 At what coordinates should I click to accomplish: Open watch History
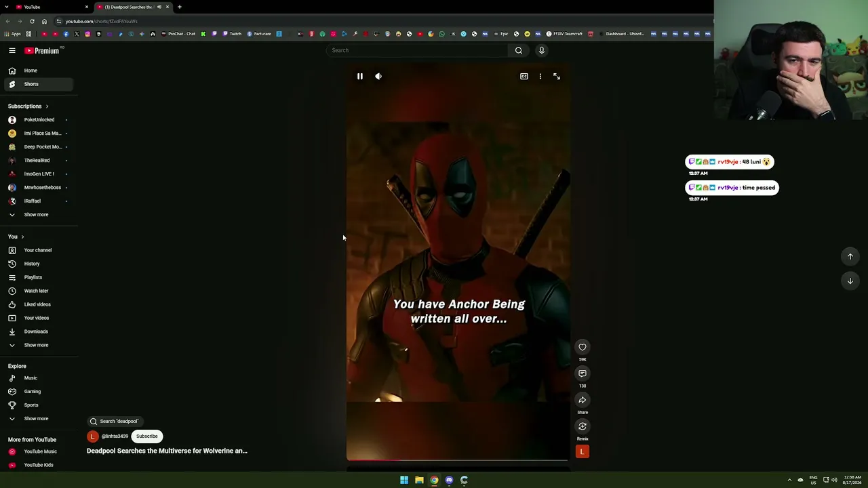tap(39, 264)
